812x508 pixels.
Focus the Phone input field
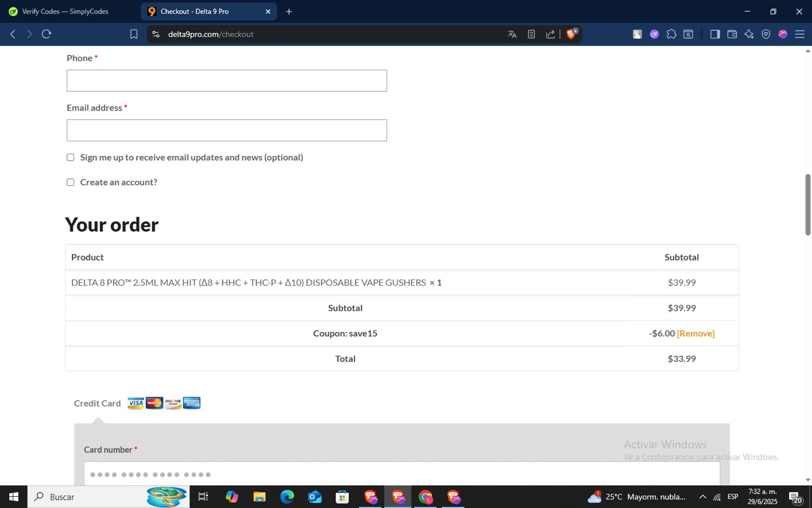[227, 81]
